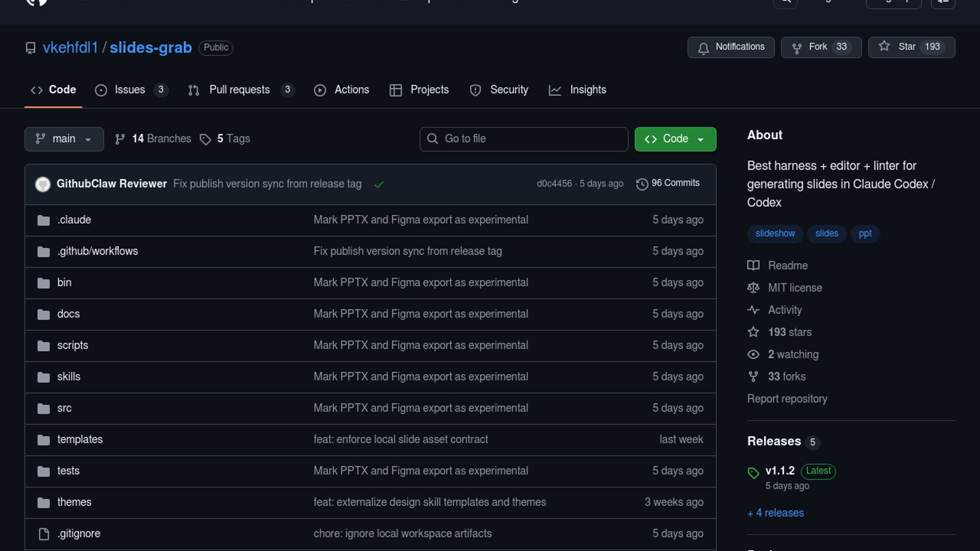Click the Go to file search field
This screenshot has width=980, height=551.
524,139
